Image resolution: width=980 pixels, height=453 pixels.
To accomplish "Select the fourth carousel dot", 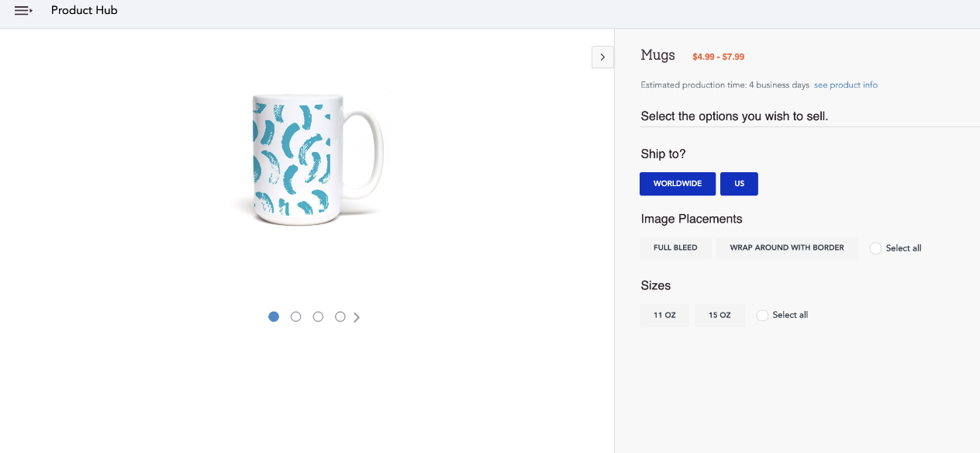I will tap(340, 316).
